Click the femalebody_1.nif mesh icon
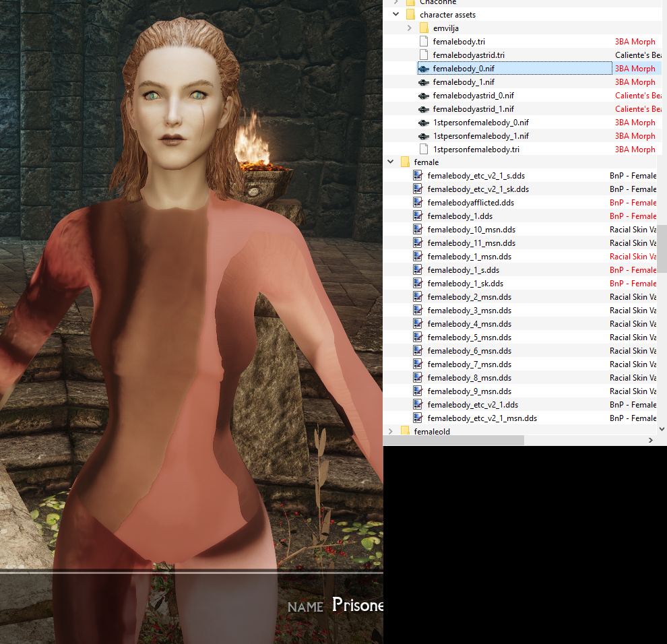 [423, 82]
